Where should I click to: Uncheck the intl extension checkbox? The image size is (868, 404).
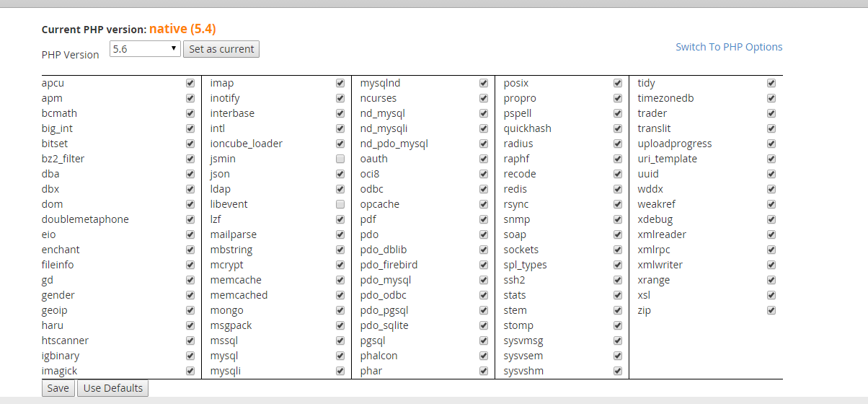[340, 128]
